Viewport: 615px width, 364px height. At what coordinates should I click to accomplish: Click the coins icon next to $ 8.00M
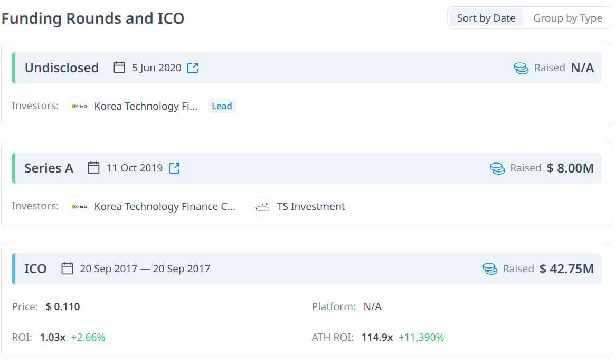497,168
